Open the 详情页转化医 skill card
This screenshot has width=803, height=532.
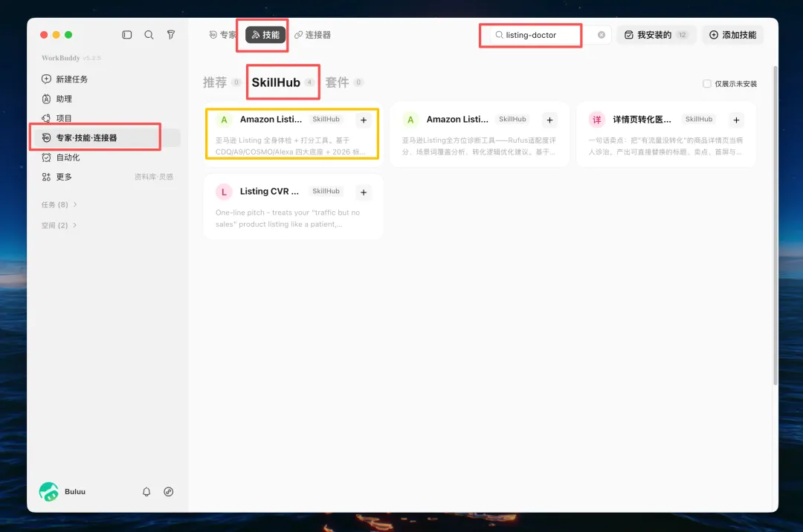click(665, 134)
